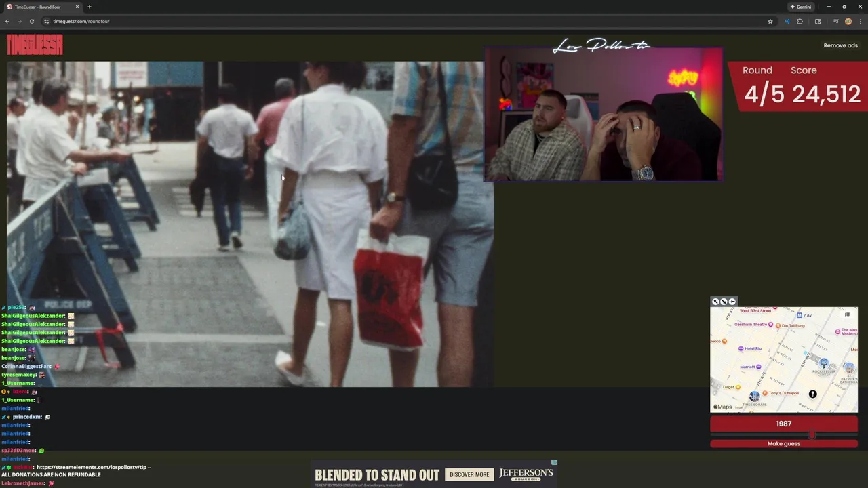Click St. Patrick's Cathedral landmark icon
Screen dimensions: 868x488
[x=850, y=367]
